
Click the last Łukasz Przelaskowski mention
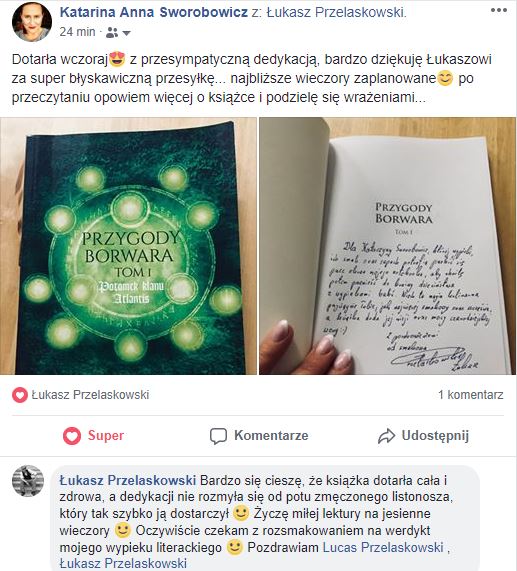pos(123,563)
